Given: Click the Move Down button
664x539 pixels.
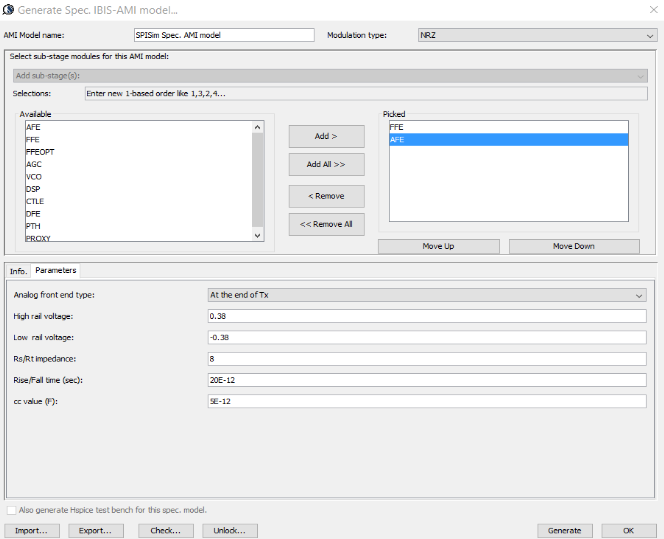Looking at the screenshot, I should click(x=574, y=246).
